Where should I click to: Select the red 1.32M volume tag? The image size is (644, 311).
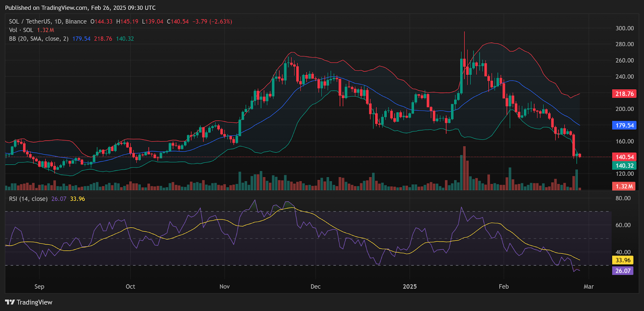tap(624, 186)
